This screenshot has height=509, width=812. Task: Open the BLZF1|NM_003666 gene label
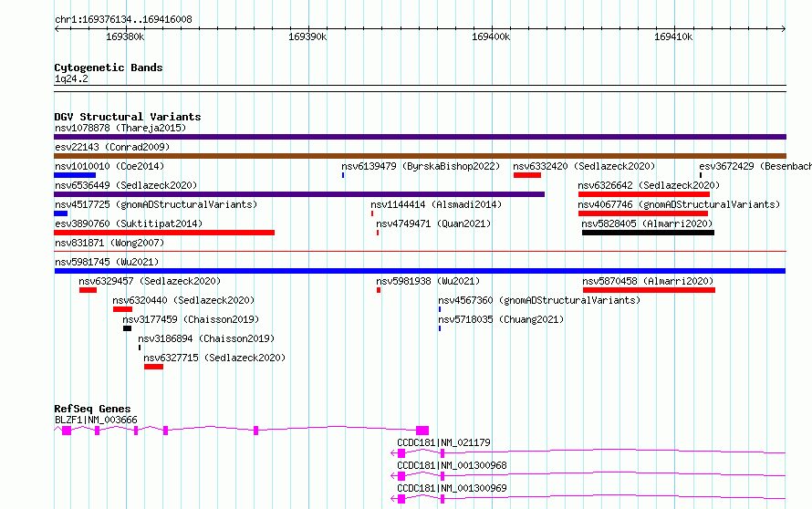click(x=96, y=420)
